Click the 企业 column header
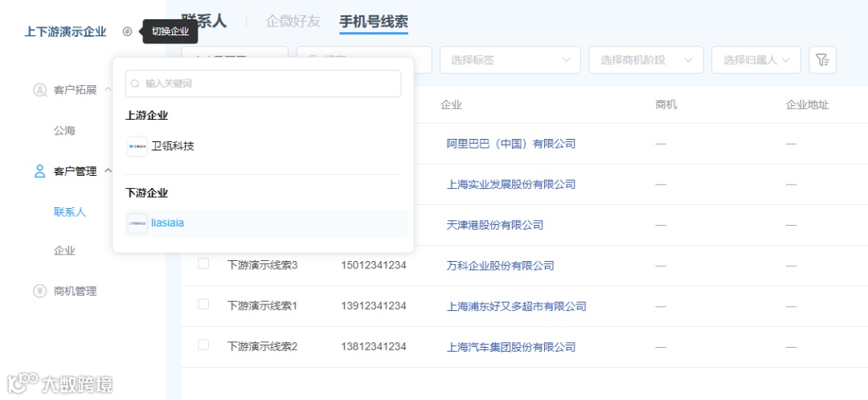 pyautogui.click(x=451, y=105)
